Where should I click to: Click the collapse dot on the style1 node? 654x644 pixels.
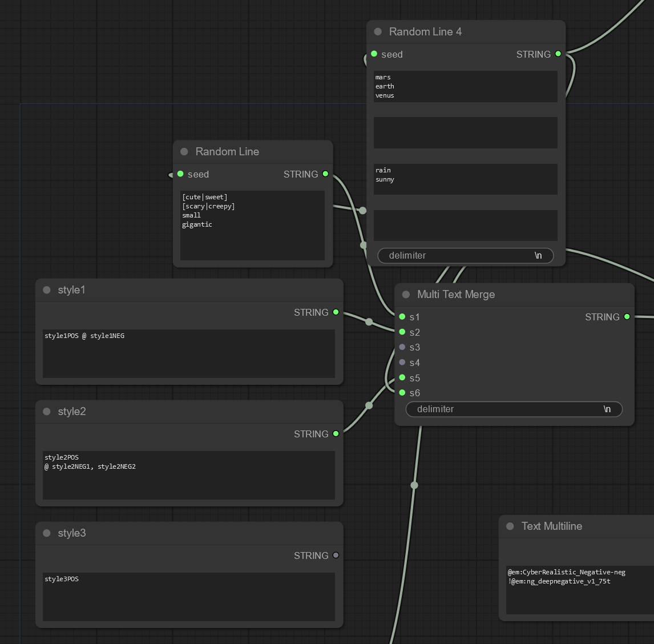(47, 290)
